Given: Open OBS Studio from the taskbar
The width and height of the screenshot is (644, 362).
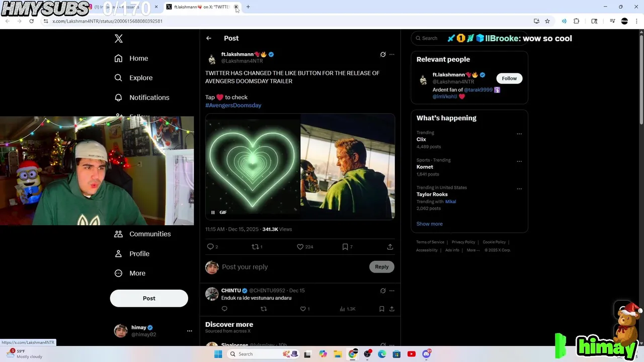Looking at the screenshot, I should point(367,354).
